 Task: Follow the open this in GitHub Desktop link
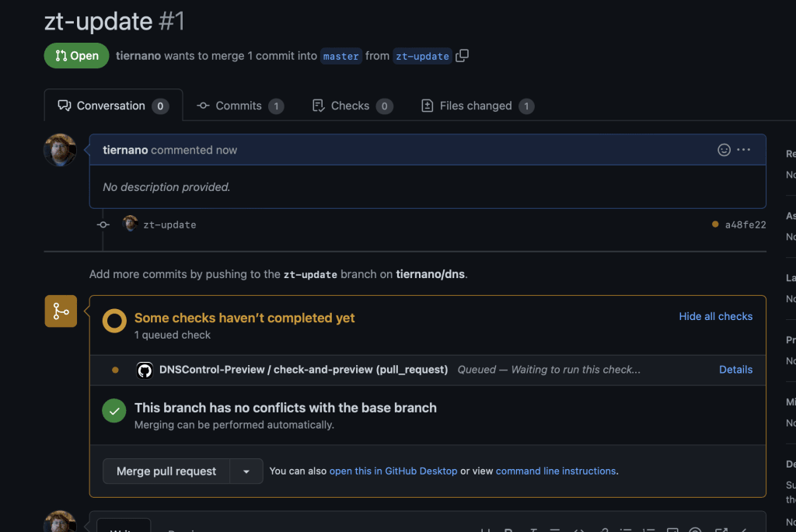pyautogui.click(x=393, y=471)
